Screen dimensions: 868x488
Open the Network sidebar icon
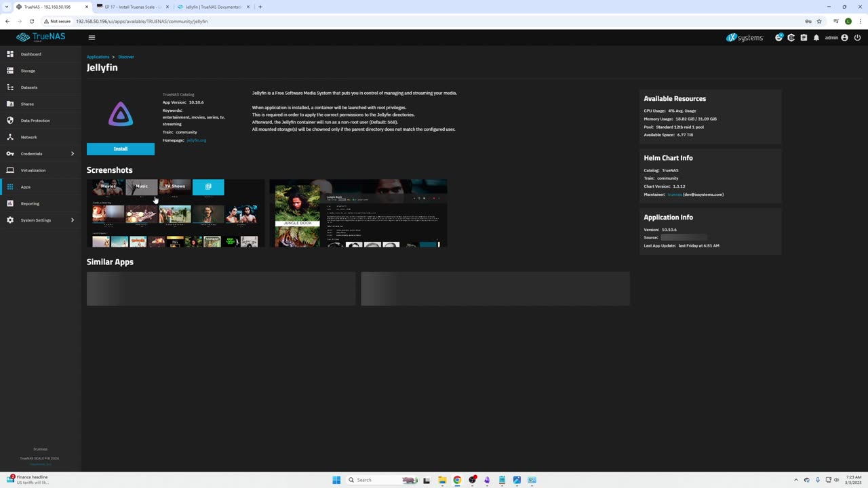(10, 137)
